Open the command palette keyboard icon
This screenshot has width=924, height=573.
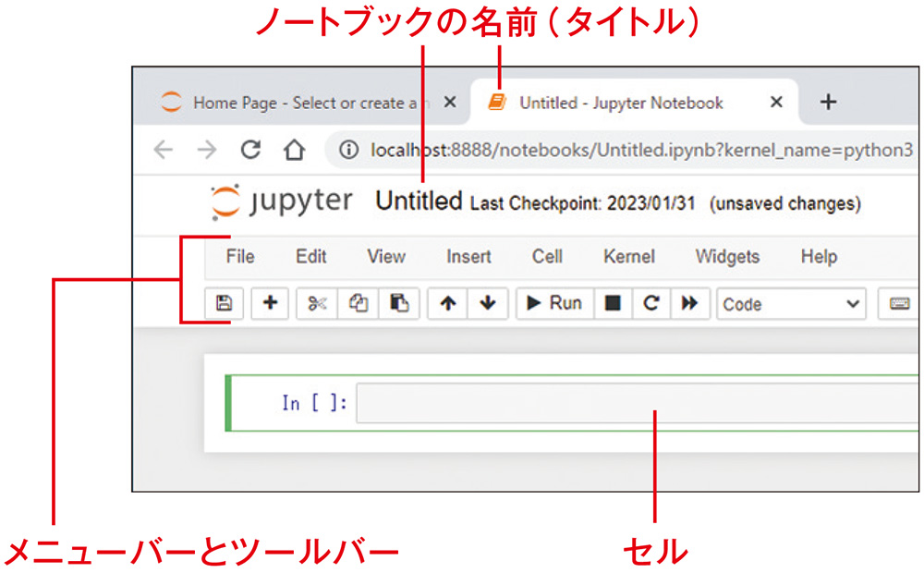tap(898, 303)
